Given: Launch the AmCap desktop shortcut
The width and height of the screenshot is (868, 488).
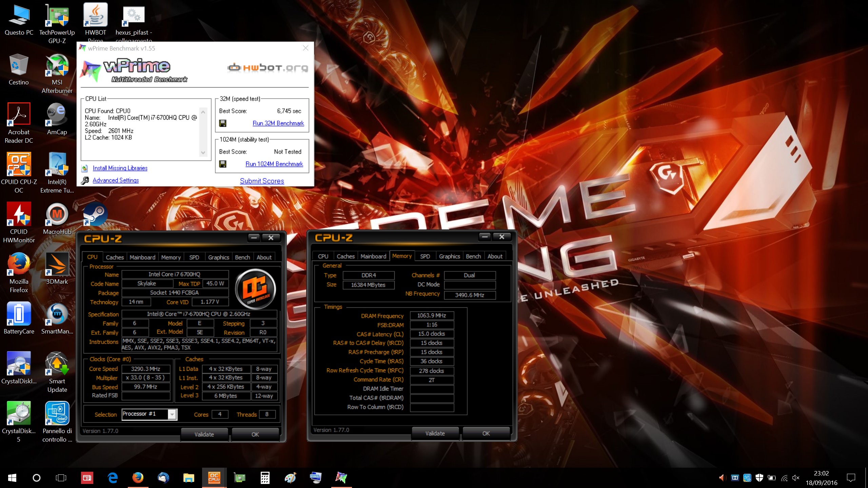Looking at the screenshot, I should tap(57, 119).
